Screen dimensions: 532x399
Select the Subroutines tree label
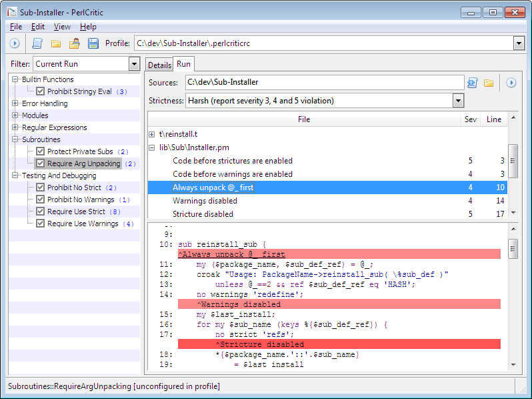coord(41,139)
